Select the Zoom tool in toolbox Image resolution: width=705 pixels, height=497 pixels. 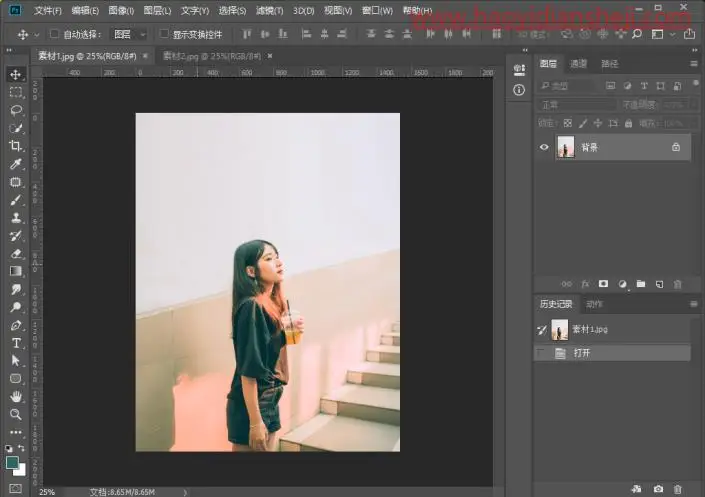[16, 414]
